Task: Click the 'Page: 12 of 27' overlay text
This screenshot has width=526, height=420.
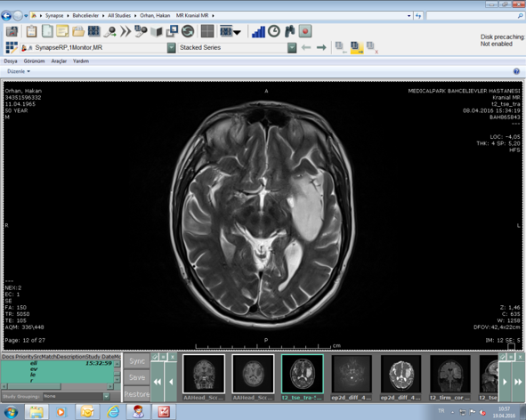Action: (25, 340)
